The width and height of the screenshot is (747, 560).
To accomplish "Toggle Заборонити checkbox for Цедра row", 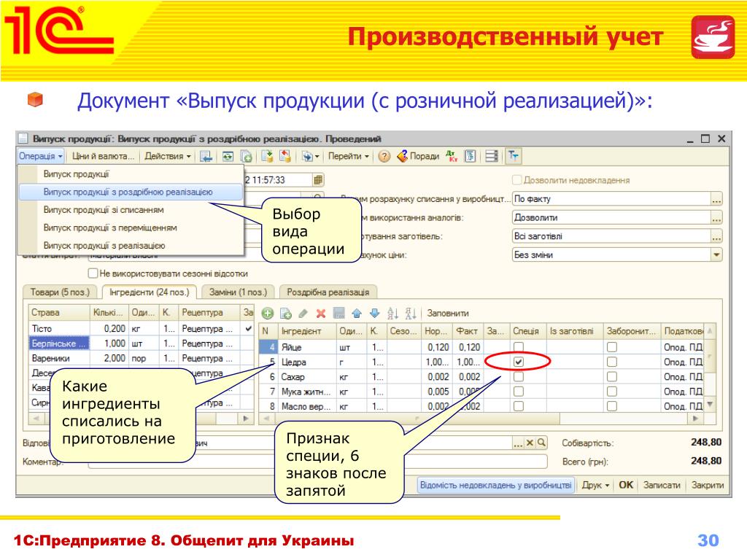I will [612, 362].
